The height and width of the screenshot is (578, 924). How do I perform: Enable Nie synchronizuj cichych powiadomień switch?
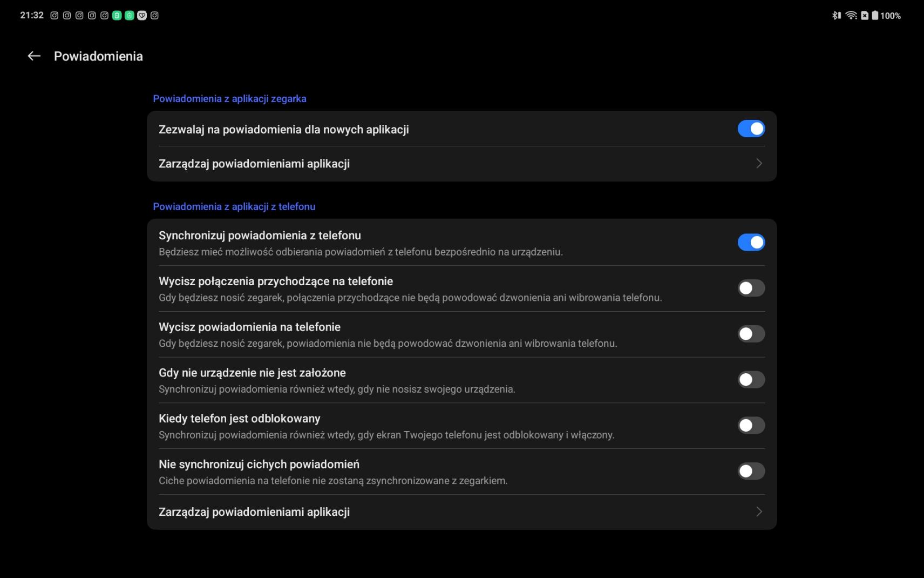click(751, 471)
